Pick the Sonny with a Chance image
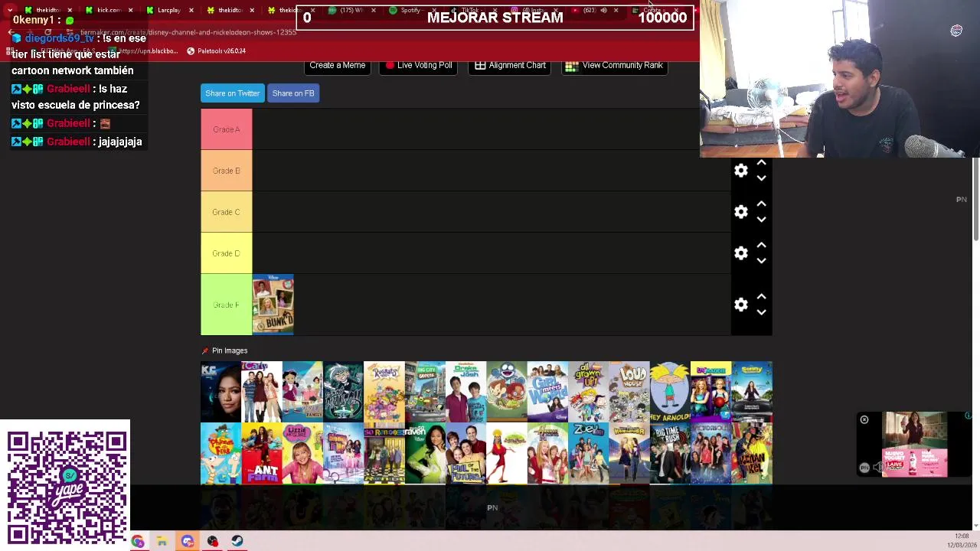The image size is (980, 551). (752, 392)
